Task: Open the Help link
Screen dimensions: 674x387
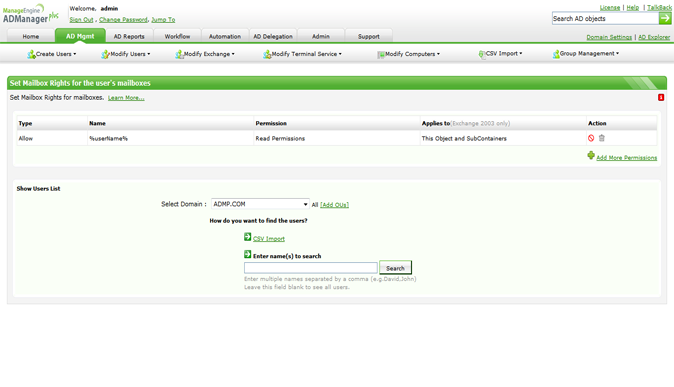Action: [x=632, y=8]
